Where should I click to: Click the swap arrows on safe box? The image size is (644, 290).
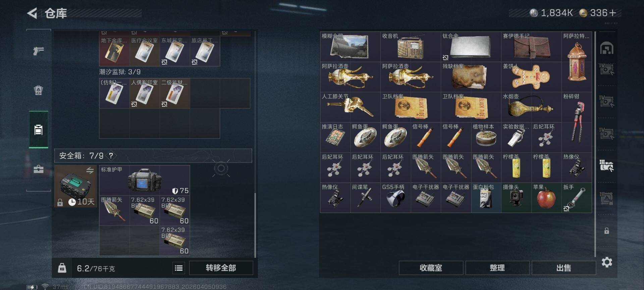click(90, 171)
